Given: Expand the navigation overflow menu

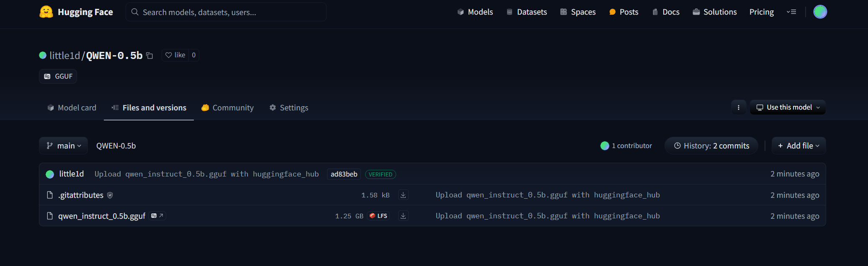Looking at the screenshot, I should tap(791, 12).
